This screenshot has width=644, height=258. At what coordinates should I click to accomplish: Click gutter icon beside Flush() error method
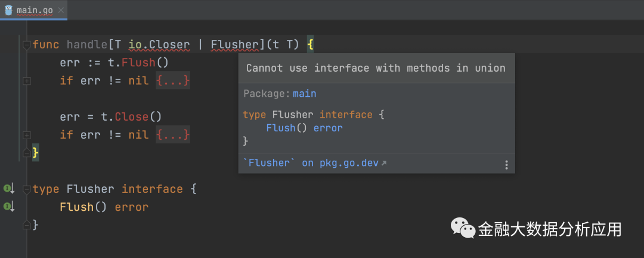click(8, 207)
